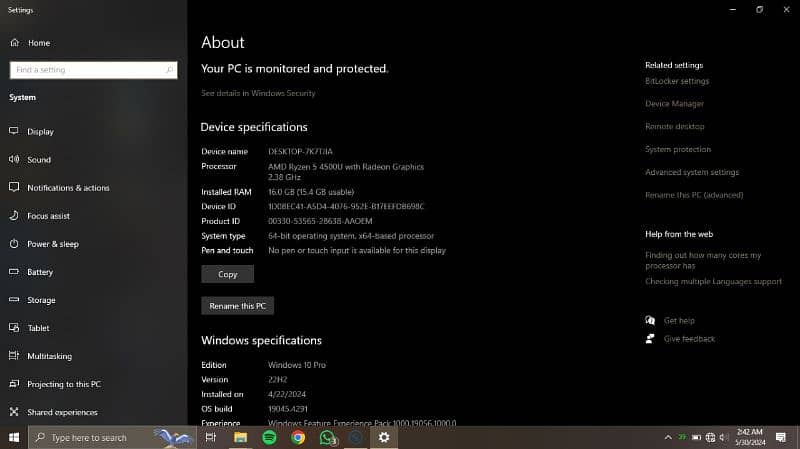This screenshot has height=449, width=800.
Task: Open Spotify from the taskbar
Action: (269, 438)
